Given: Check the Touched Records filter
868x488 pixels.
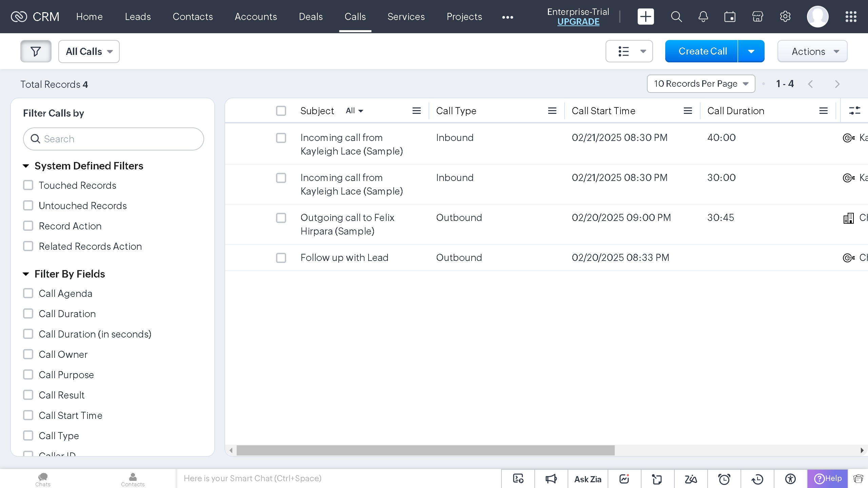Looking at the screenshot, I should click(28, 185).
